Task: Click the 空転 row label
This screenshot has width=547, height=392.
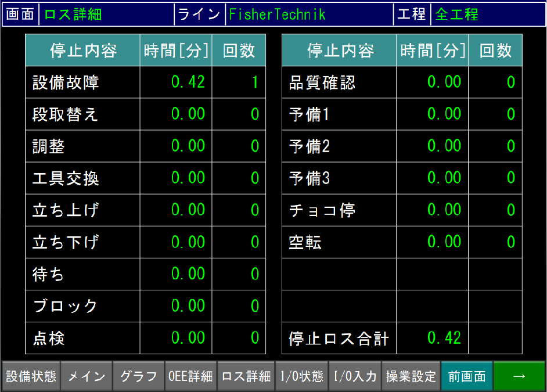Action: coord(305,242)
